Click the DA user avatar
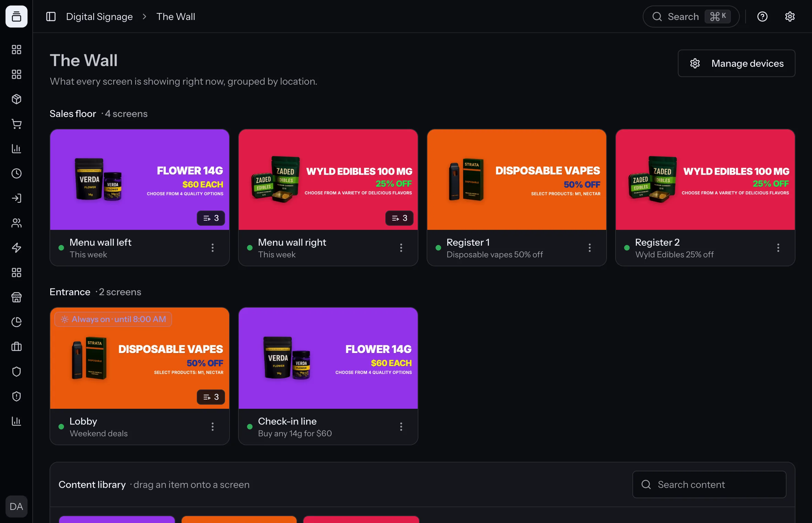Screen dimensions: 812x523 [x=17, y=506]
